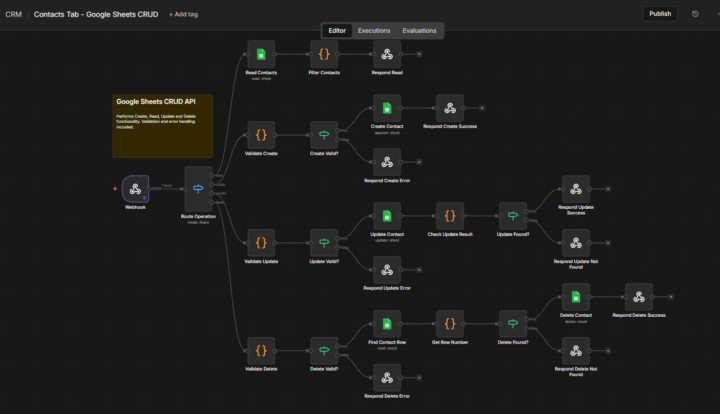Viewport: 720px width, 414px height.
Task: Switch to the Editor tab
Action: (337, 31)
